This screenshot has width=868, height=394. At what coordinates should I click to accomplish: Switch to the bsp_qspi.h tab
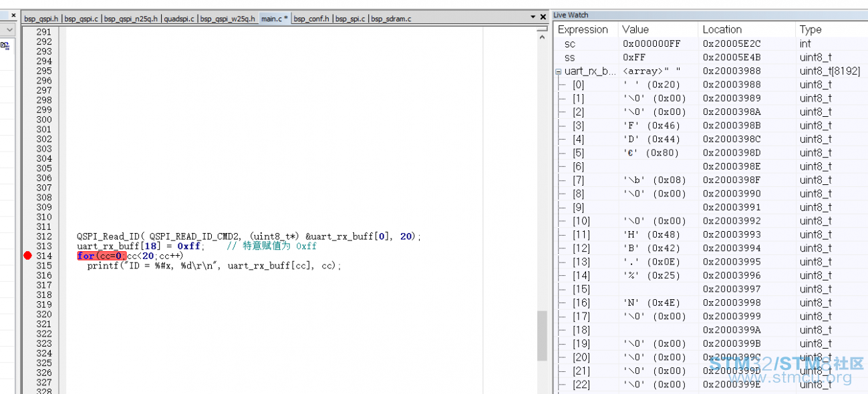pos(41,19)
